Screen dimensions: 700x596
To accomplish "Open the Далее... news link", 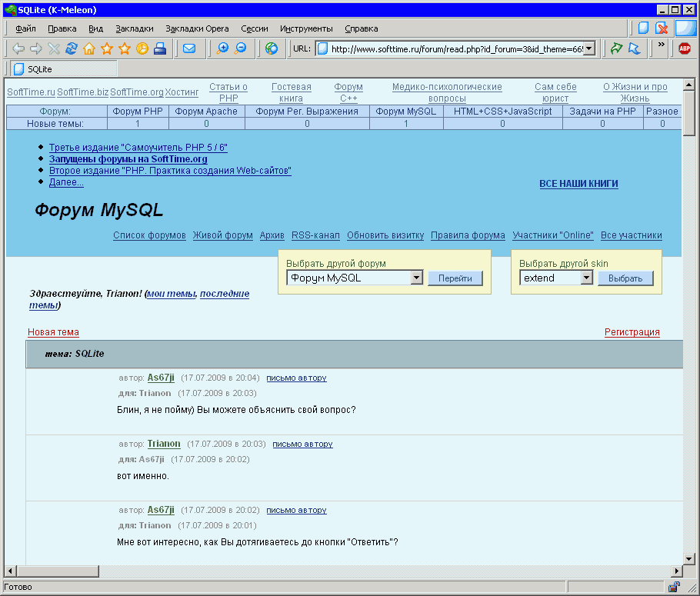I will pos(66,182).
